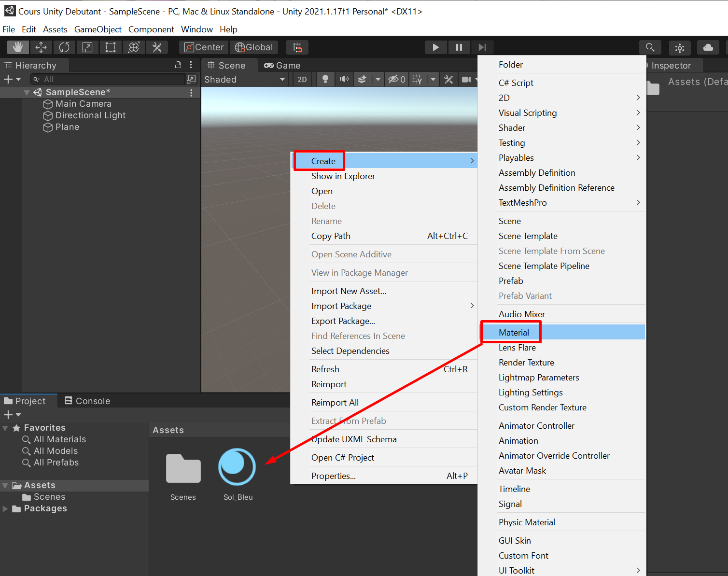Select the Rect tool
Viewport: 728px width, 576px height.
pyautogui.click(x=111, y=47)
